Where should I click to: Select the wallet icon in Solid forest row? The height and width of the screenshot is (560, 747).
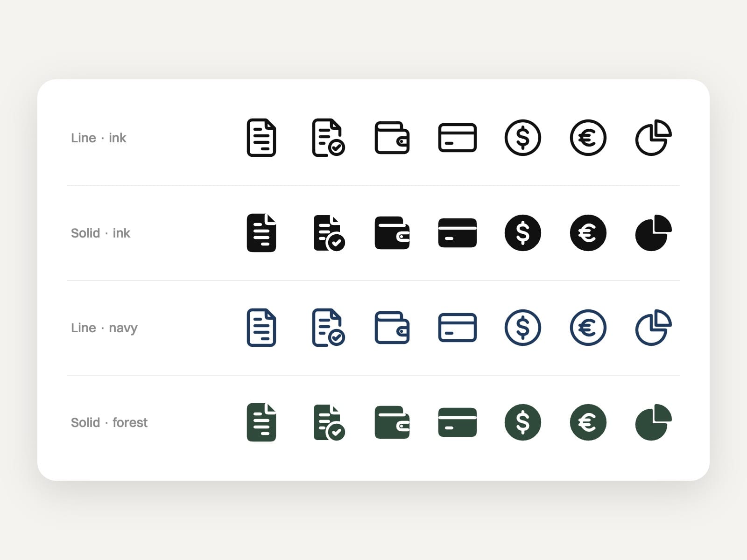pyautogui.click(x=392, y=422)
